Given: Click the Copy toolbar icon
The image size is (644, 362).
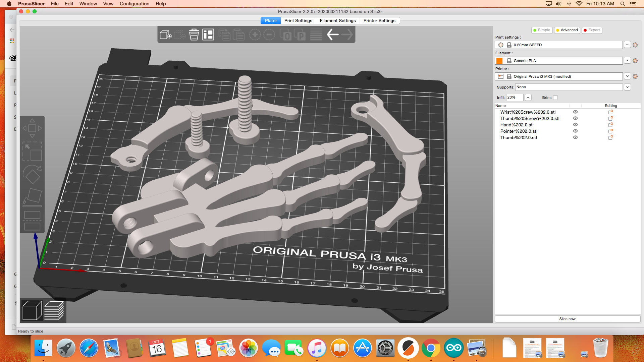Looking at the screenshot, I should click(224, 35).
